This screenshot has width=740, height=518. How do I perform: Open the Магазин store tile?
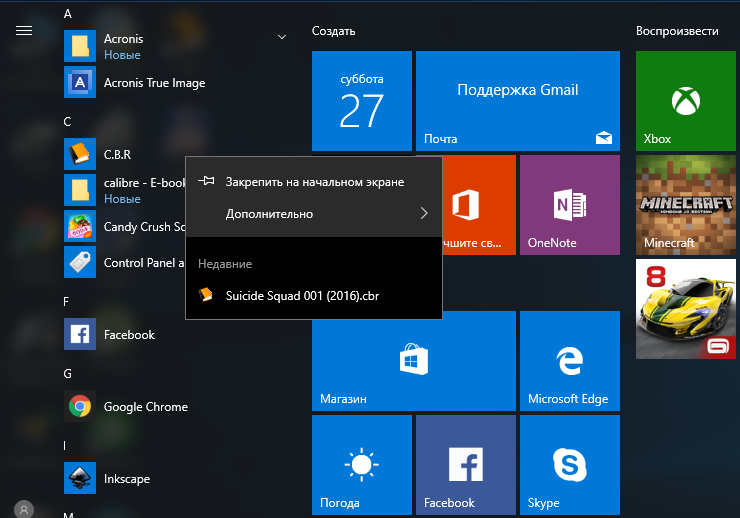tap(414, 361)
